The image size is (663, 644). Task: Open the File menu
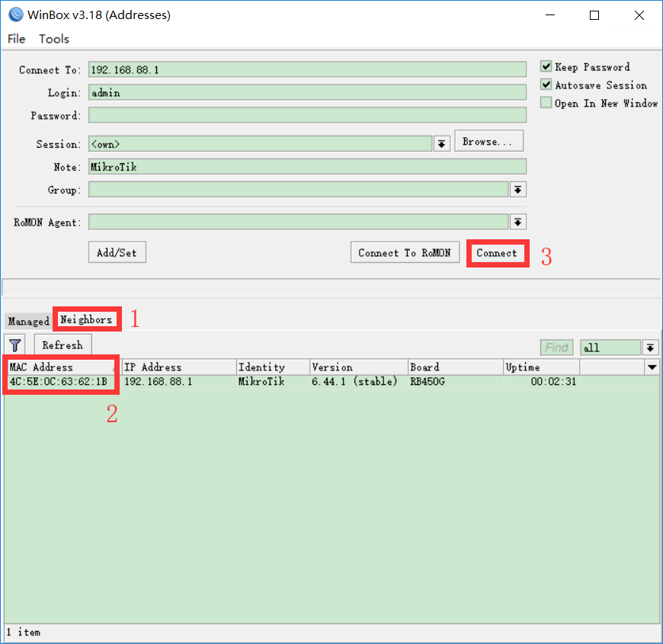tap(17, 39)
